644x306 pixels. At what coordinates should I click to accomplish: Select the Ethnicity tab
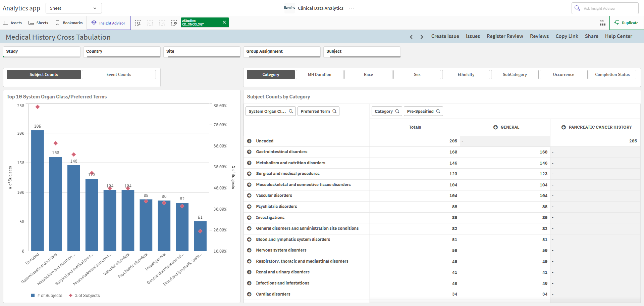point(466,75)
